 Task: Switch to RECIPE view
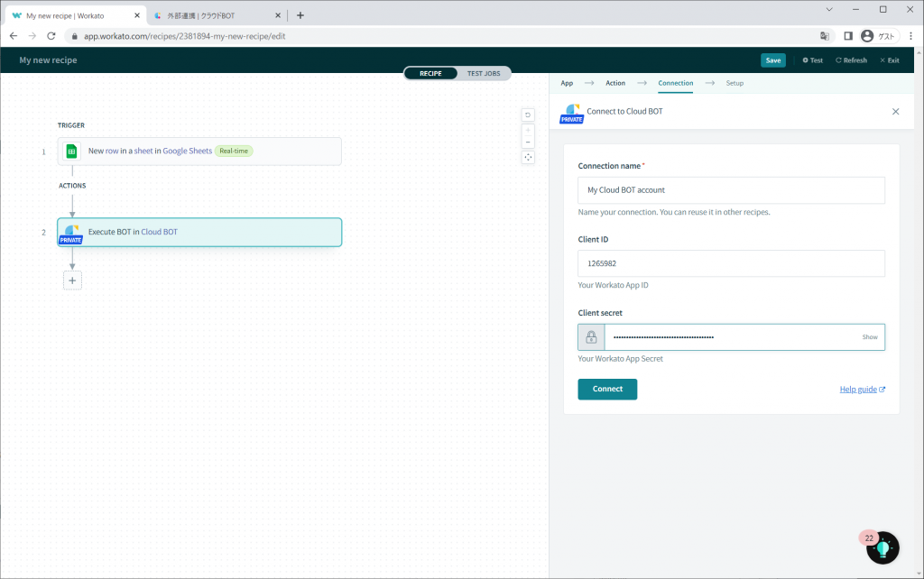[430, 74]
